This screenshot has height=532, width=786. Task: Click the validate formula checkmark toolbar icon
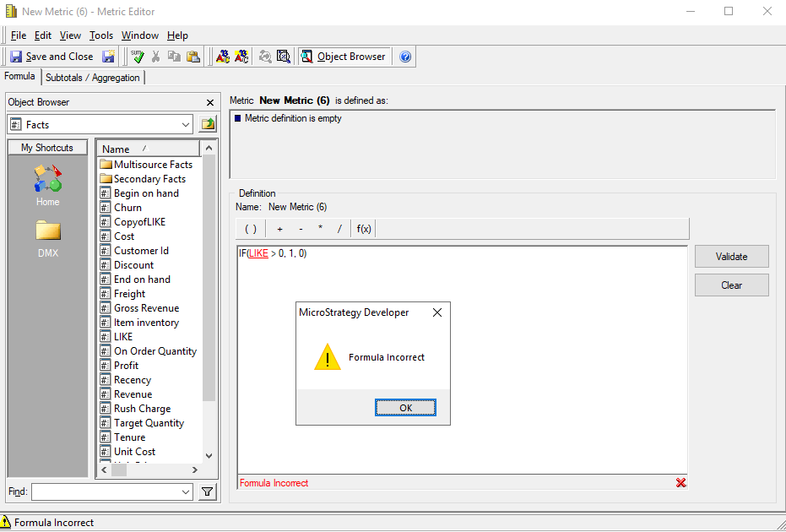pos(136,57)
